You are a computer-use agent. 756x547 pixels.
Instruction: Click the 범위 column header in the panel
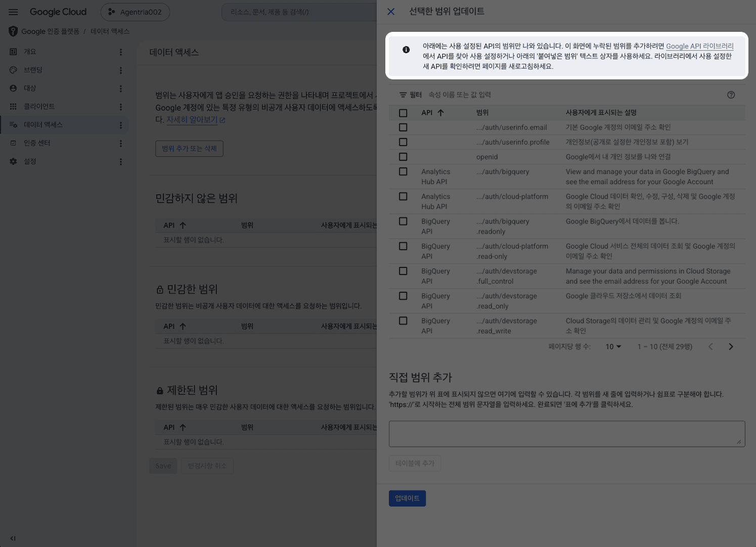point(482,113)
